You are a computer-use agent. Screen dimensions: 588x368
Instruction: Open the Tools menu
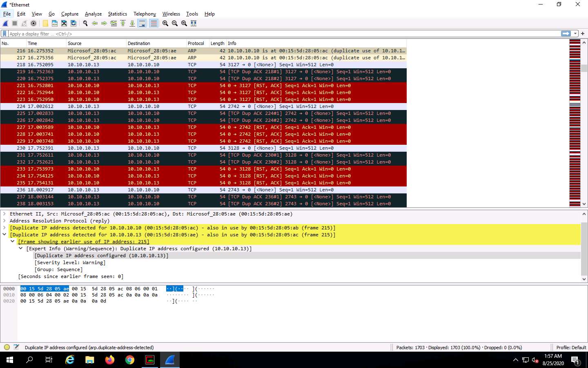click(x=192, y=14)
